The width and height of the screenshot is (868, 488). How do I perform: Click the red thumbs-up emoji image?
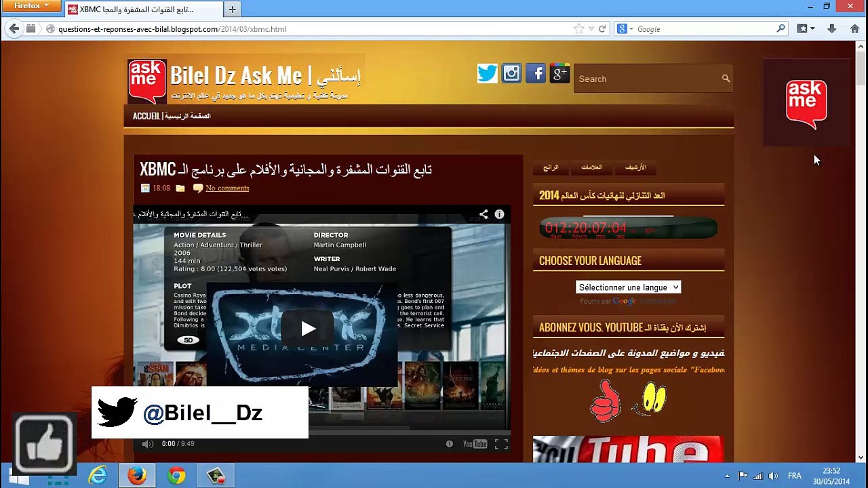coord(605,401)
